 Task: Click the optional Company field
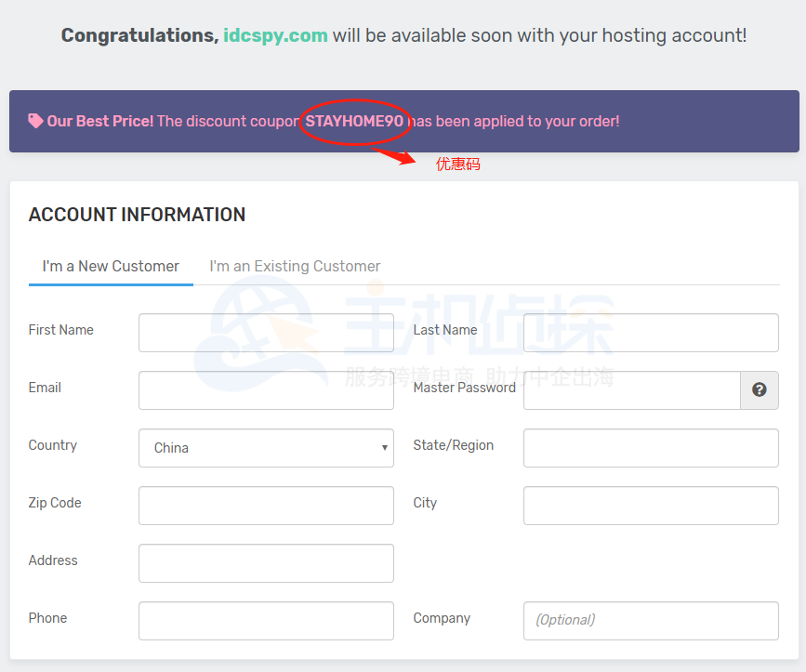651,621
